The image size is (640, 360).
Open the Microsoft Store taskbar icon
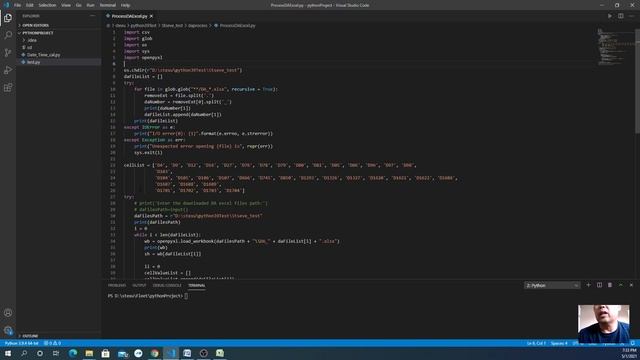[x=105, y=353]
